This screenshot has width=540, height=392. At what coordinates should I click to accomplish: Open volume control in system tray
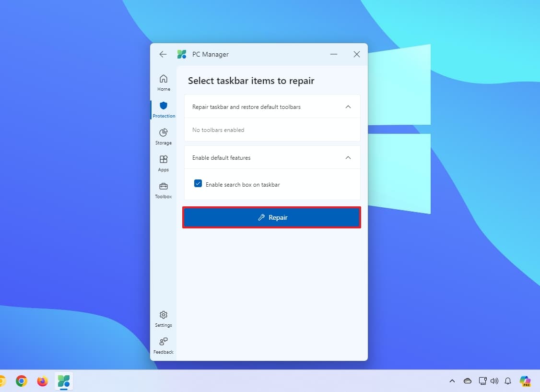[x=494, y=381]
